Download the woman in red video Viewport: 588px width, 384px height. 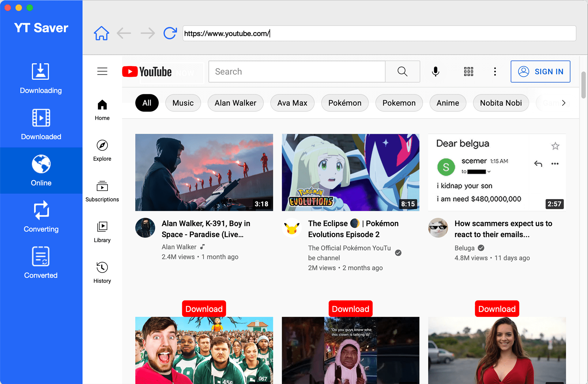(x=497, y=309)
